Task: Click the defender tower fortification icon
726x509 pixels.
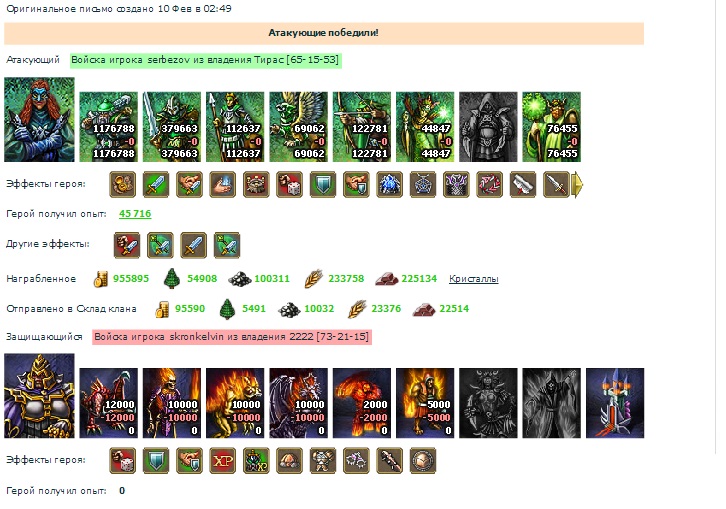Action: tap(615, 403)
